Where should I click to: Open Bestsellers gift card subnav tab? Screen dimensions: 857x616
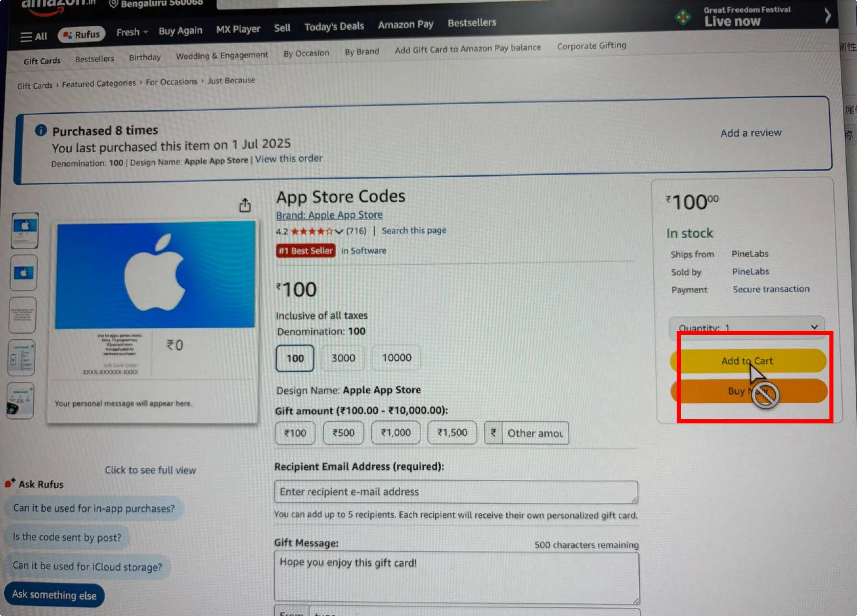[x=94, y=59]
